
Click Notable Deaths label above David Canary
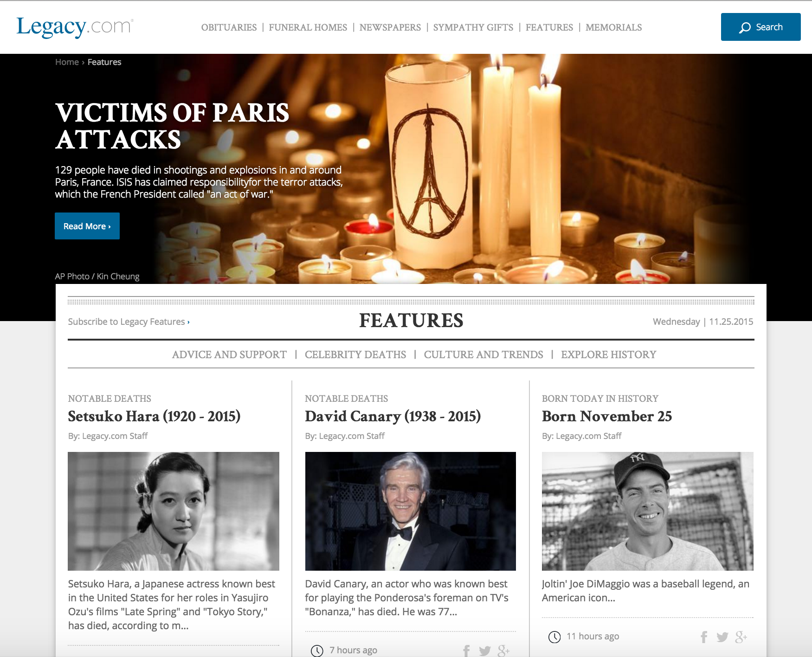(347, 399)
